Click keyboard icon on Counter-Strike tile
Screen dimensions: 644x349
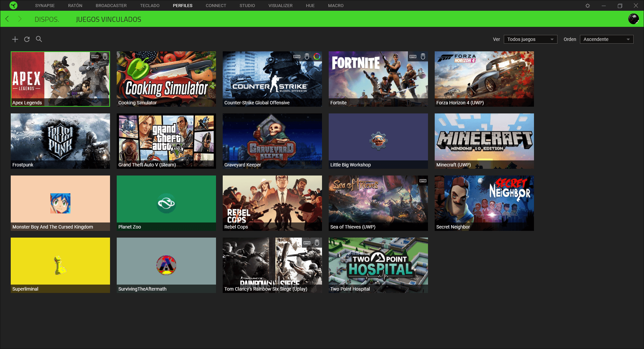[x=297, y=56]
